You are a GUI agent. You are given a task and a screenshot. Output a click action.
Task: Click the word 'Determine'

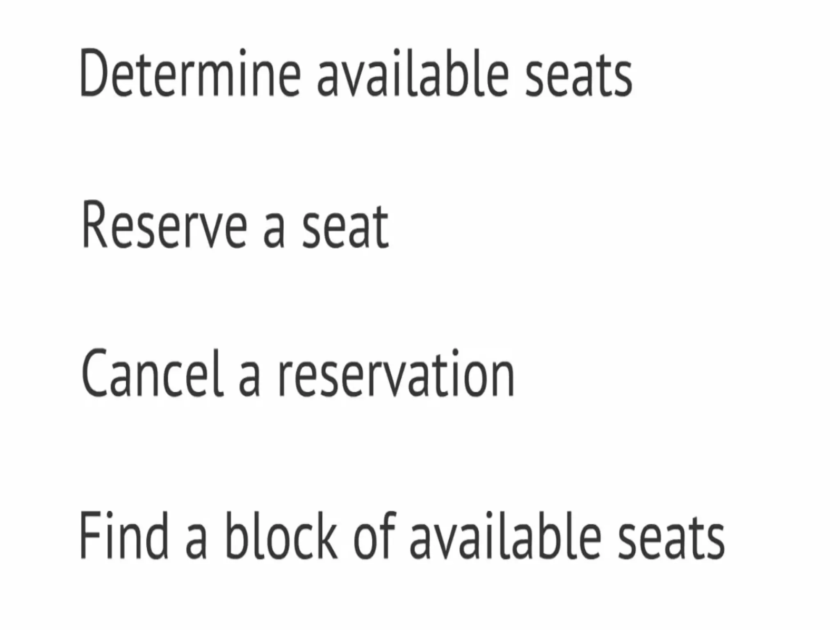point(190,74)
